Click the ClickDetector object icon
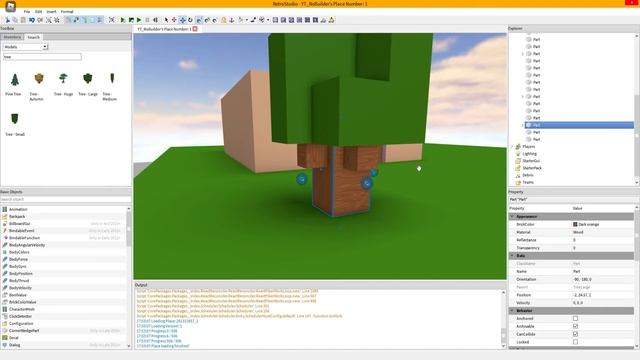Viewport: 640px width, 360px height. [5, 316]
